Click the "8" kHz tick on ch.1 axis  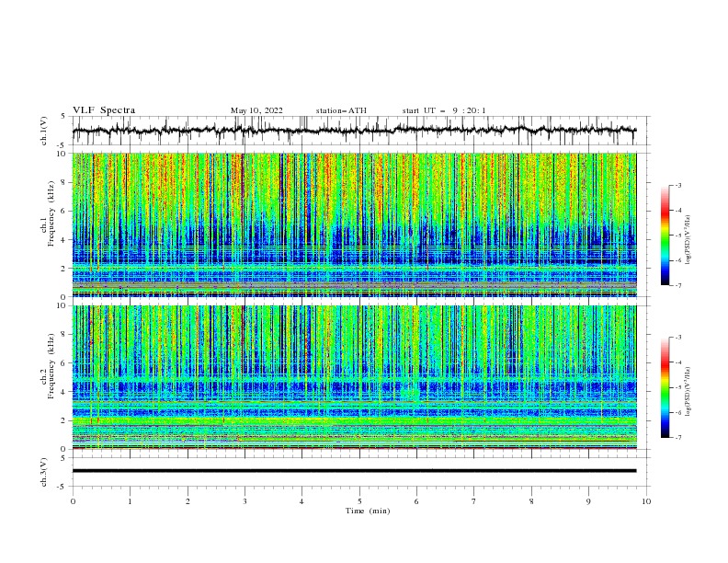[x=64, y=182]
